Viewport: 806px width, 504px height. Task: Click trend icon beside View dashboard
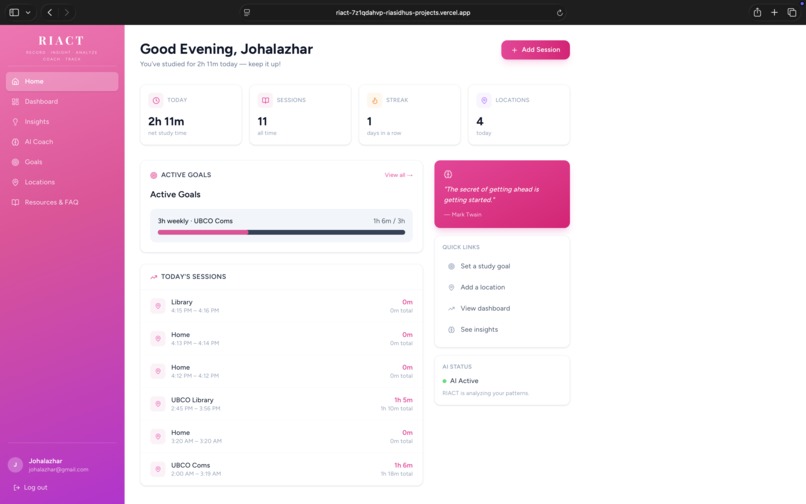pos(451,309)
